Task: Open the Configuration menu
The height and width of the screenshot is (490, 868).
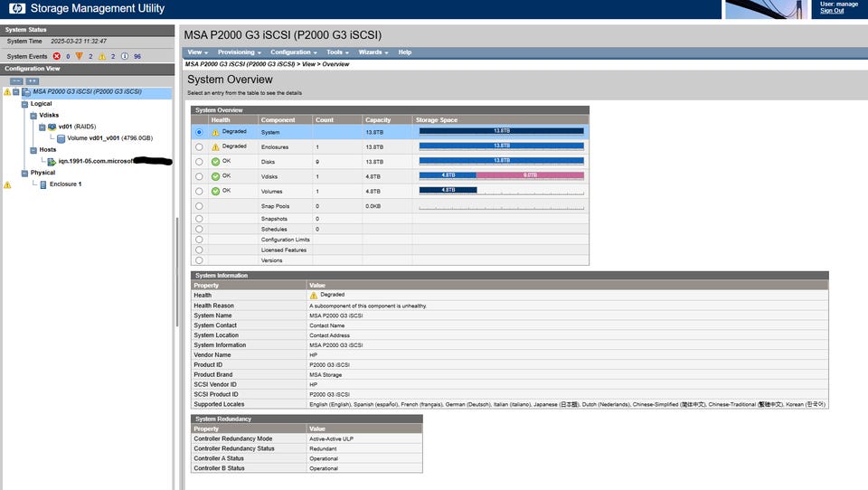Action: pos(293,52)
